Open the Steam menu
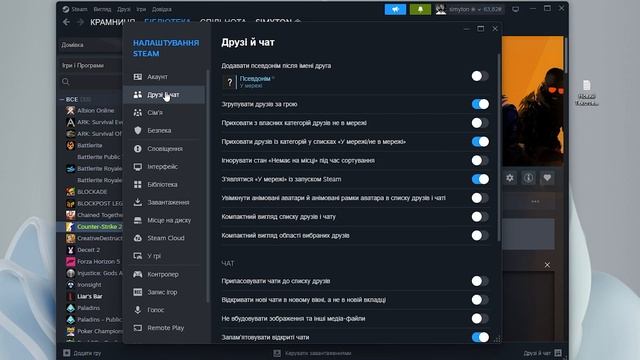The image size is (640, 360). (x=79, y=9)
